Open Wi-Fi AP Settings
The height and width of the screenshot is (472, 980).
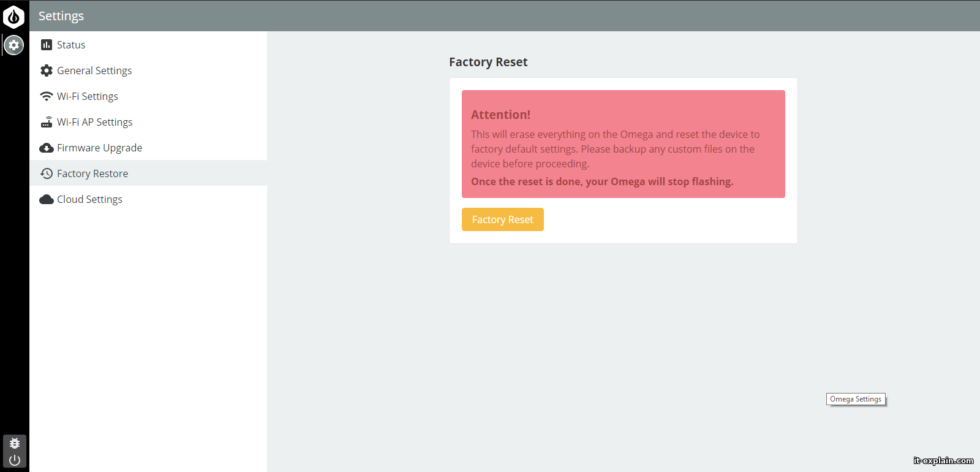(x=95, y=122)
